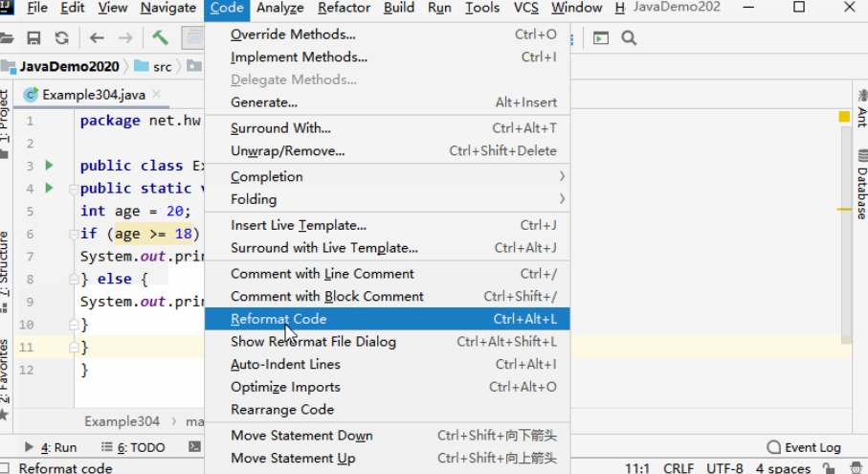
Task: Expand the Completion submenu
Action: click(x=387, y=176)
